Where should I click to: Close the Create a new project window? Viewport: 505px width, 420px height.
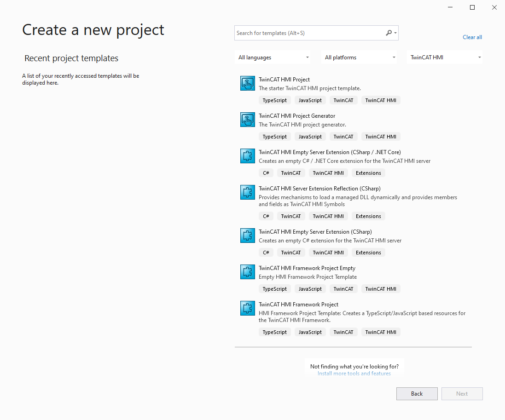click(x=494, y=7)
